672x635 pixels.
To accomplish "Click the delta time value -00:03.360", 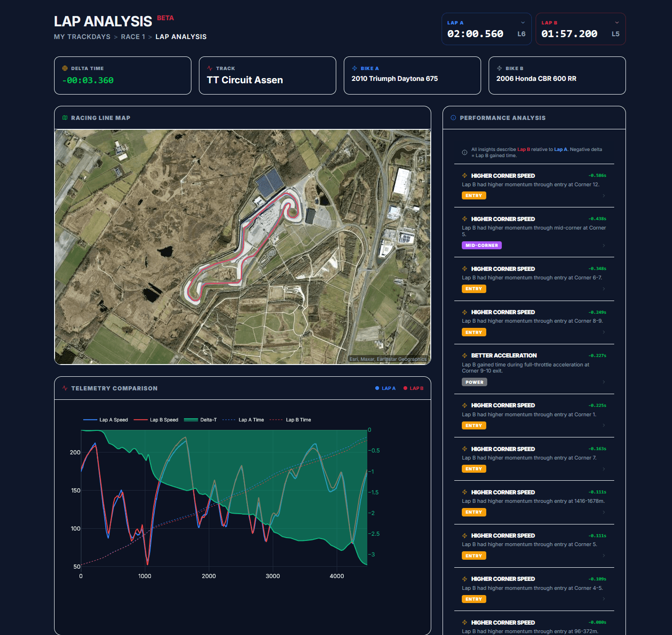I will pyautogui.click(x=88, y=80).
